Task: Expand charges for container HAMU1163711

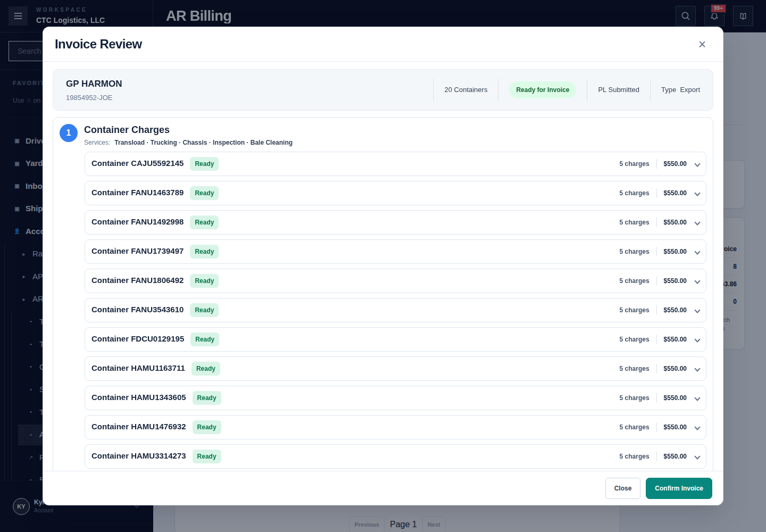Action: pyautogui.click(x=697, y=369)
